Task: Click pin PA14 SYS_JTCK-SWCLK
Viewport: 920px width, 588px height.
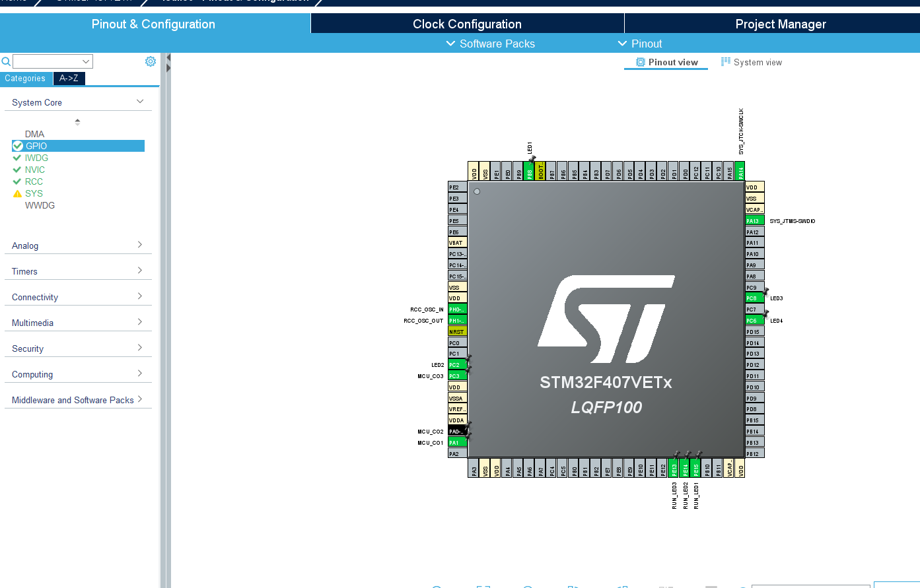Action: pyautogui.click(x=740, y=172)
